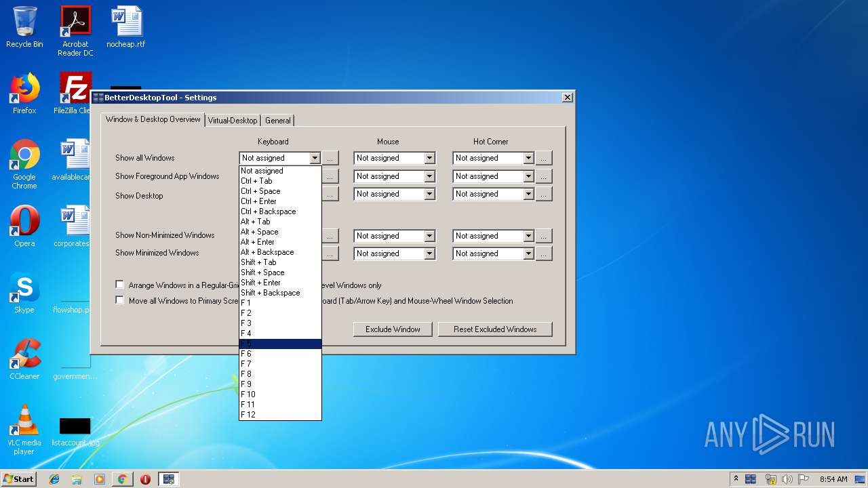Choose Ctrl + Tab from the list
868x488 pixels.
point(280,181)
